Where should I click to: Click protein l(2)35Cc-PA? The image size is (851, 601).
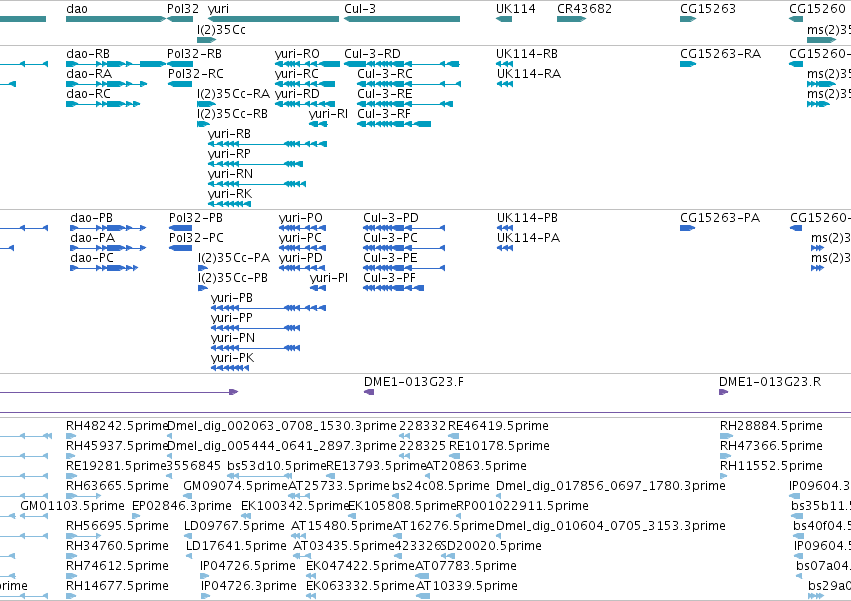(234, 258)
